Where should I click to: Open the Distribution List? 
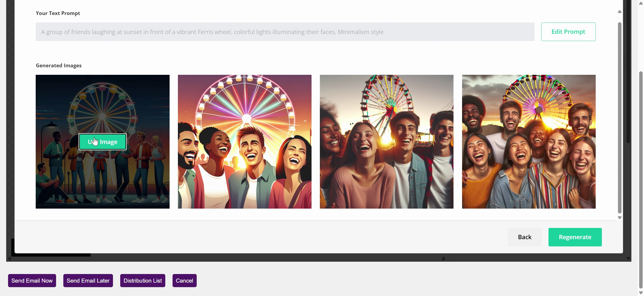pyautogui.click(x=142, y=280)
